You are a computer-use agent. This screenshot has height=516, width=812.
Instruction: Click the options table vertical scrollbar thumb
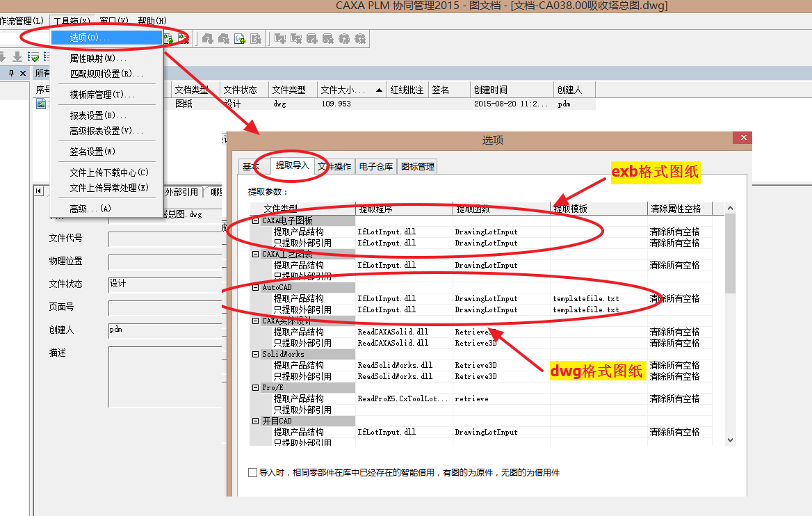[x=730, y=253]
